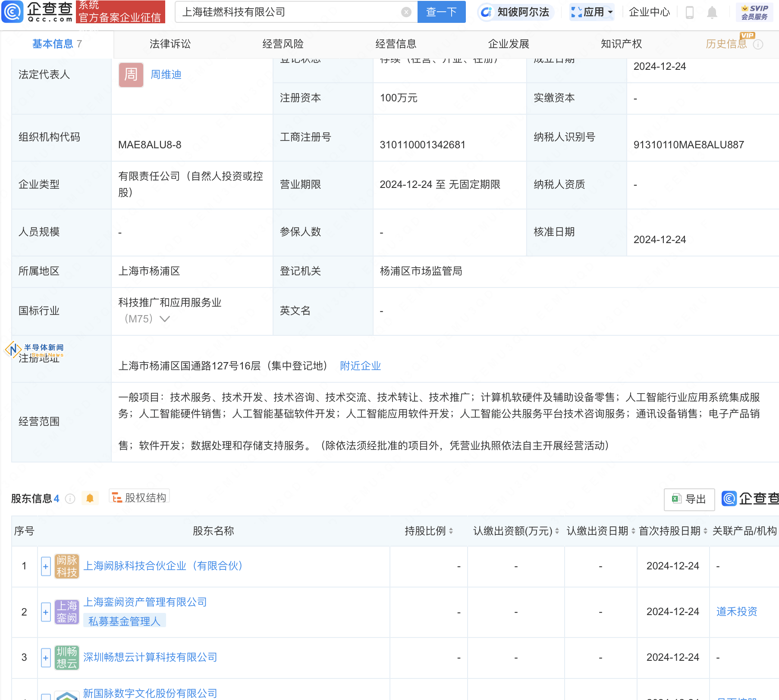Open 历史信息 VIP tab
779x700 pixels.
(x=726, y=44)
